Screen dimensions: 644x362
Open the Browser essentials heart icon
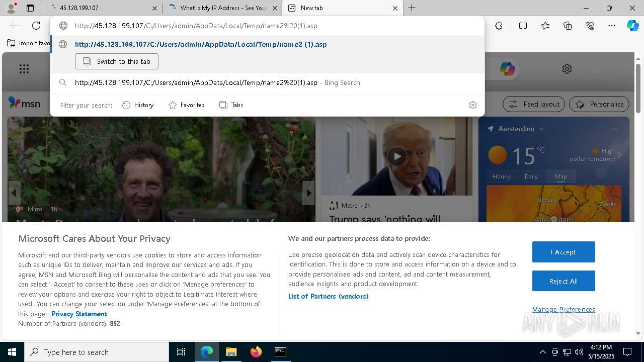(590, 26)
